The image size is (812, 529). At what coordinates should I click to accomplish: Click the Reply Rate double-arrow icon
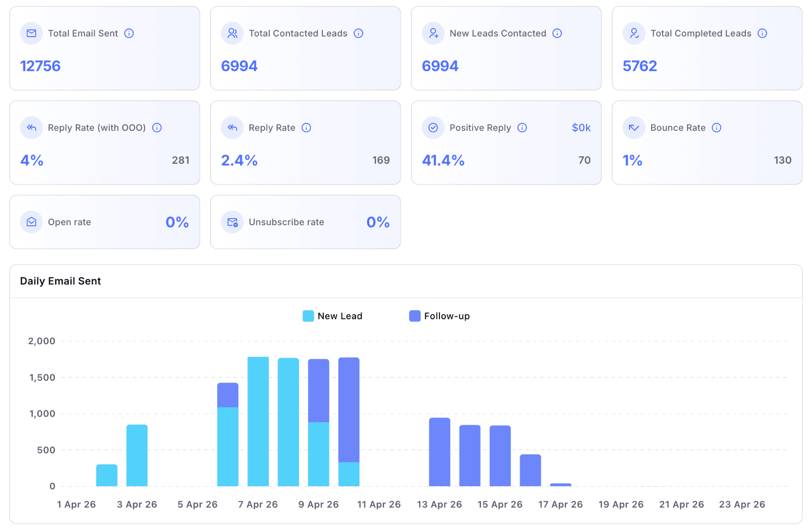[x=232, y=128]
